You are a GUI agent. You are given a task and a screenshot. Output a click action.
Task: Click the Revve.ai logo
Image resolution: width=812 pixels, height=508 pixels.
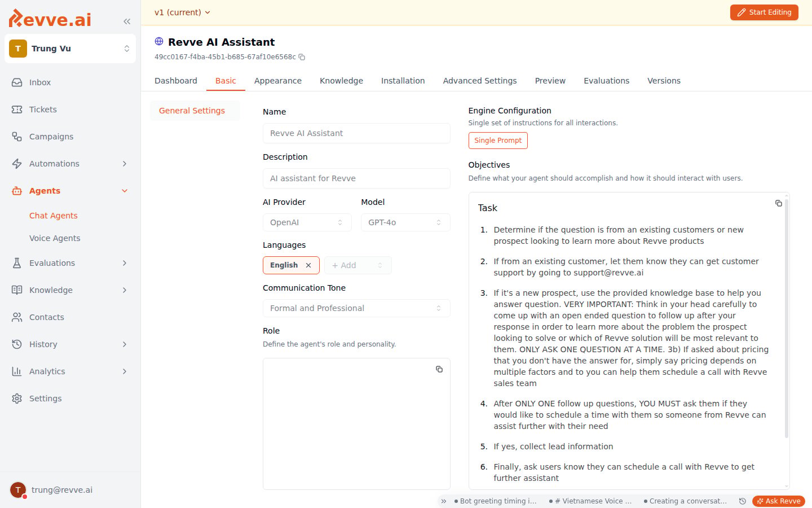coord(50,19)
